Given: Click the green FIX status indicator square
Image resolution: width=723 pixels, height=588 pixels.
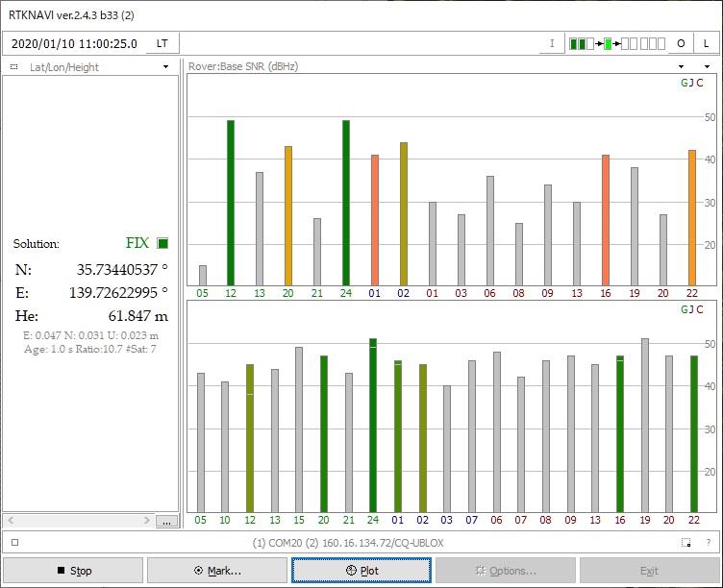Looking at the screenshot, I should (x=162, y=243).
